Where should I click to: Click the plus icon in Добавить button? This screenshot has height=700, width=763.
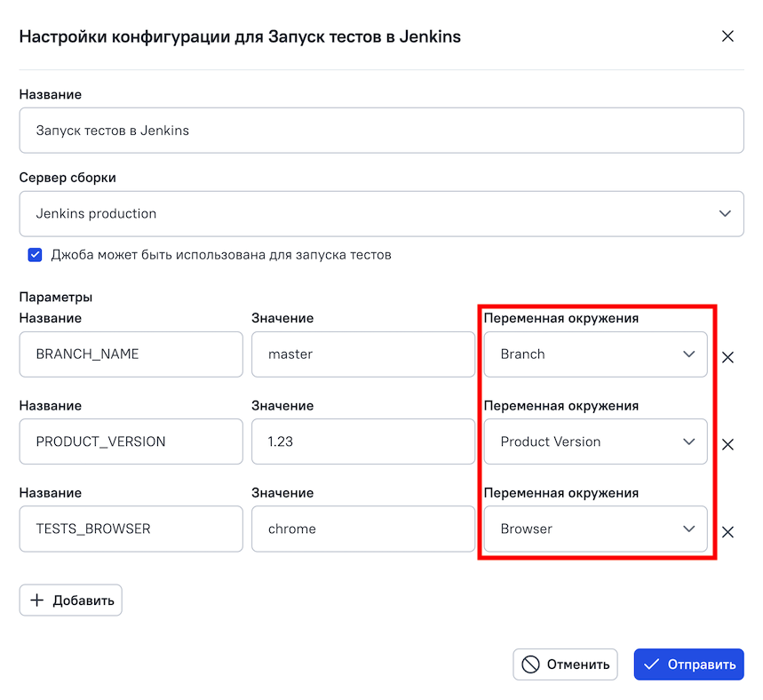tap(37, 601)
